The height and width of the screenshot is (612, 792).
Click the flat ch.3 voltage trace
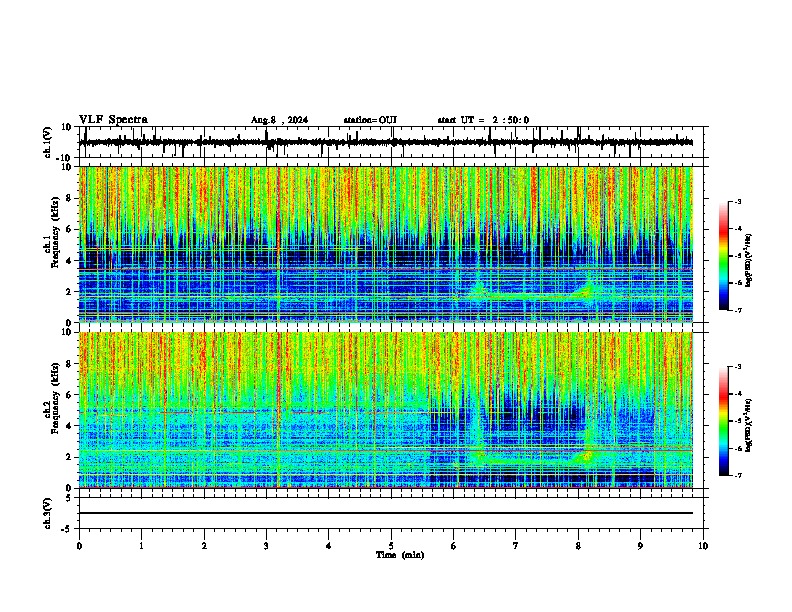pyautogui.click(x=386, y=513)
